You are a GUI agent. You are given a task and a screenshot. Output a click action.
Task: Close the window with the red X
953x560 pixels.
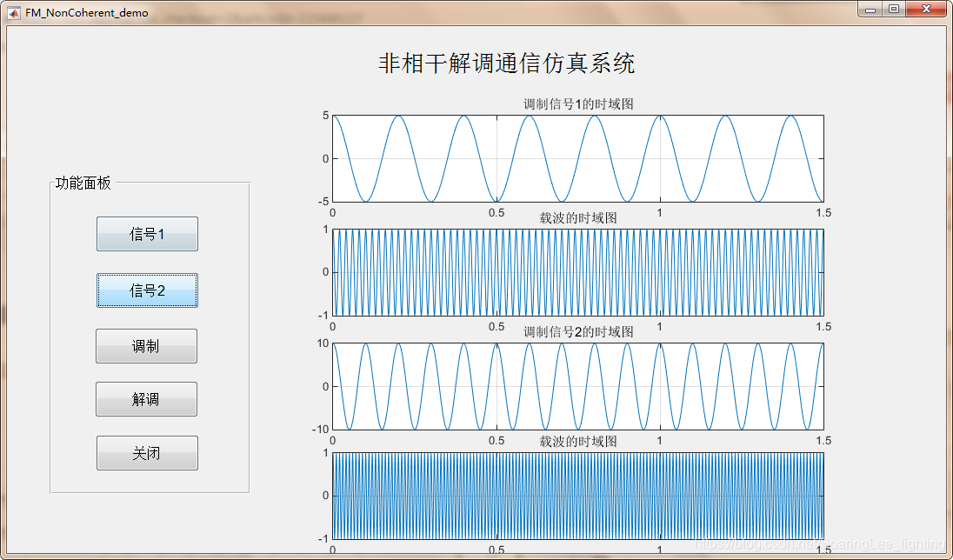pyautogui.click(x=926, y=9)
